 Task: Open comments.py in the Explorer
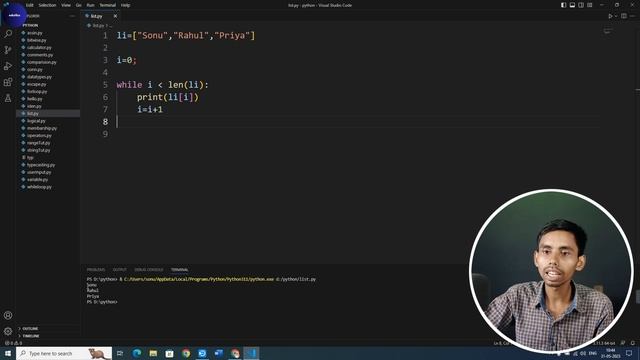click(40, 55)
